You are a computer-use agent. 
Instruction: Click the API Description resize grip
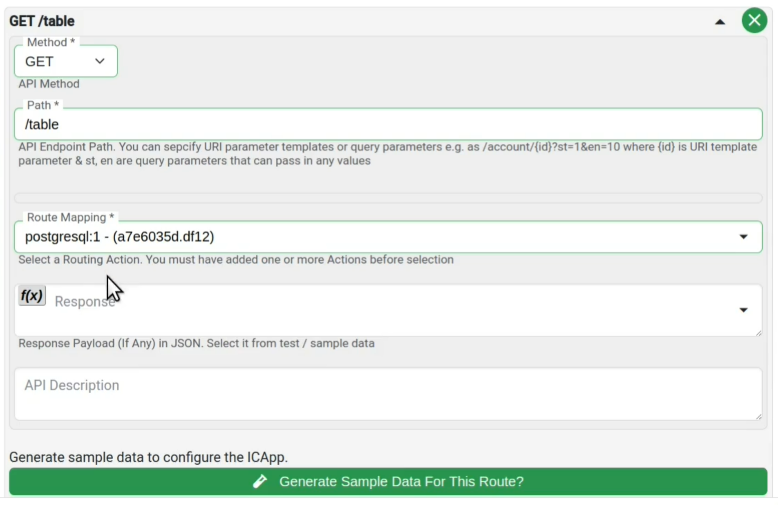click(x=759, y=417)
